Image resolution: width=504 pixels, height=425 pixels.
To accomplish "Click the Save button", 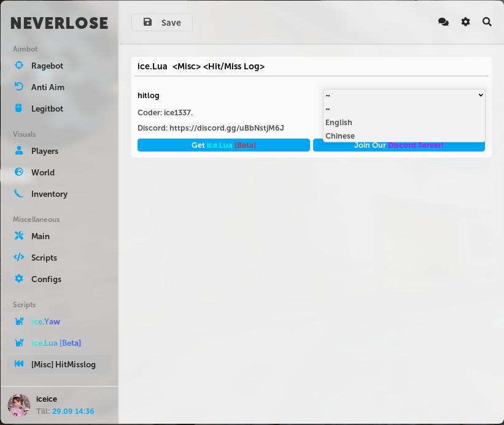I will (161, 22).
